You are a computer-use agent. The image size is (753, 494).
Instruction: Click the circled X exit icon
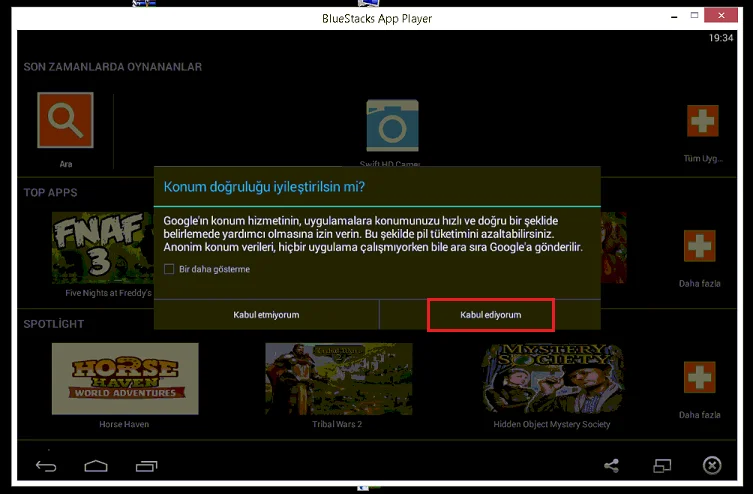712,465
